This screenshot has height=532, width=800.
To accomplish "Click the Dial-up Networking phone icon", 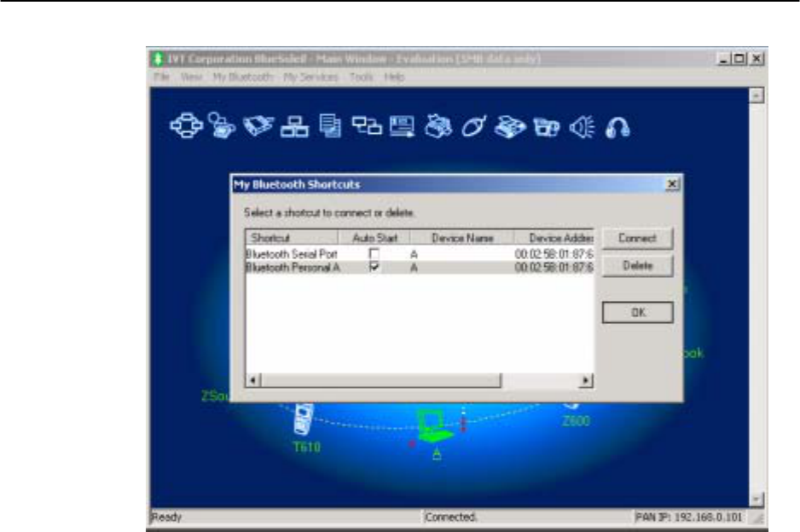I will pos(222,125).
